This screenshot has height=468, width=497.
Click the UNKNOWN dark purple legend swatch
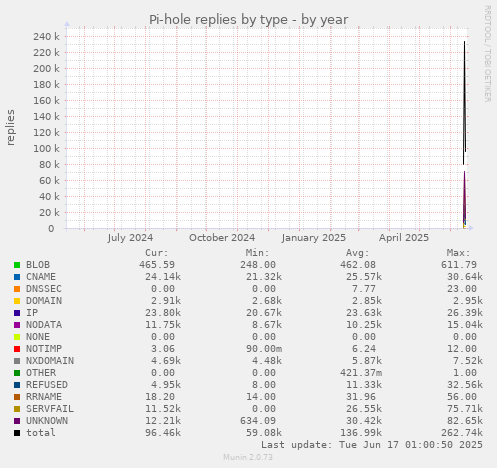[x=17, y=421]
